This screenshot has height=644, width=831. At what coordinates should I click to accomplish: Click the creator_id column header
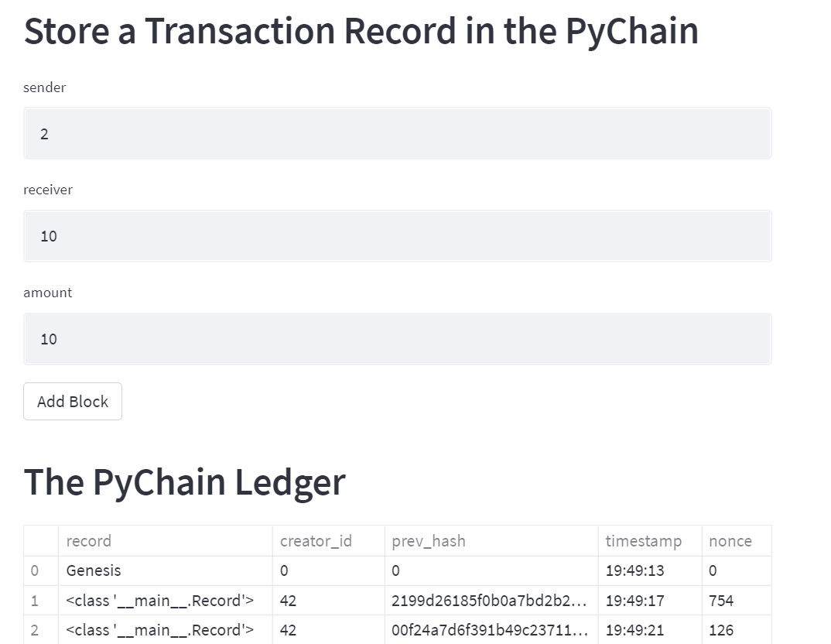(316, 540)
